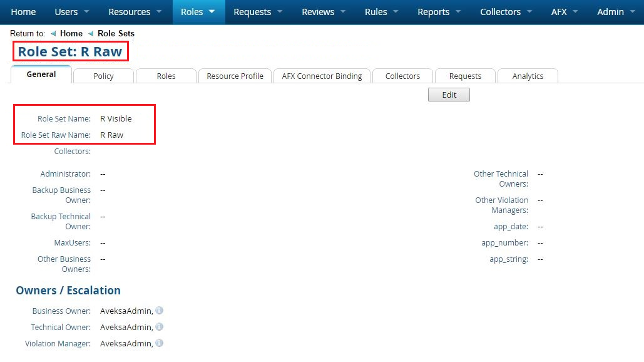Open the Resource Profile tab
The height and width of the screenshot is (362, 644).
(235, 76)
